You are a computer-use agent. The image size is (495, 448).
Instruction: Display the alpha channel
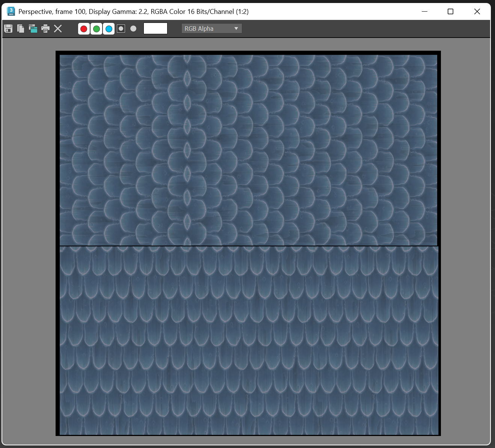121,29
